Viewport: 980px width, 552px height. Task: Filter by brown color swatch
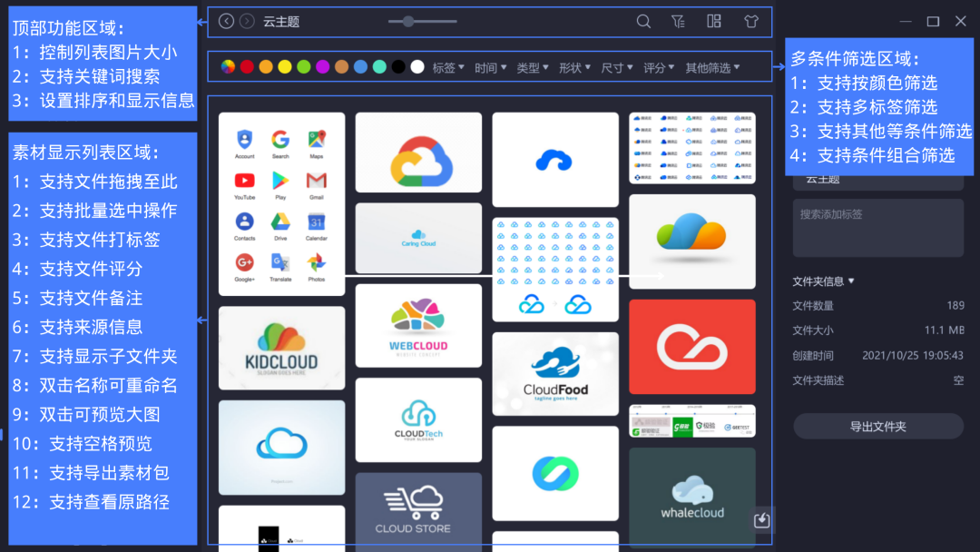pyautogui.click(x=341, y=67)
